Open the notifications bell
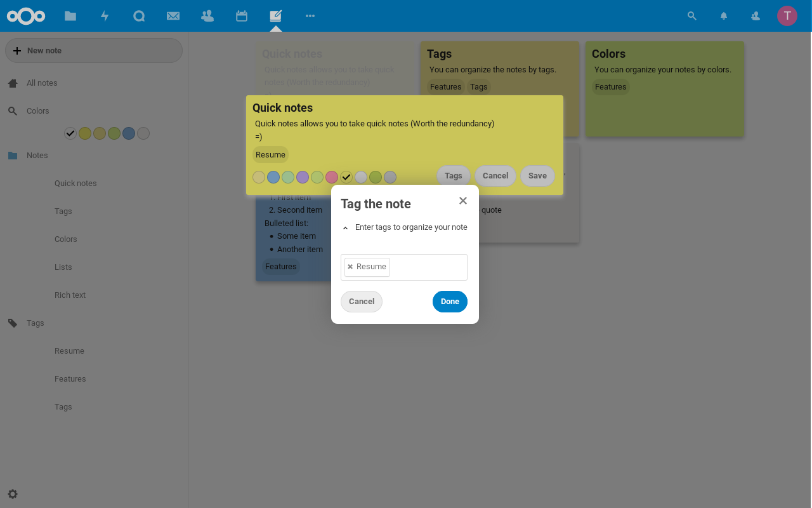 click(x=724, y=16)
